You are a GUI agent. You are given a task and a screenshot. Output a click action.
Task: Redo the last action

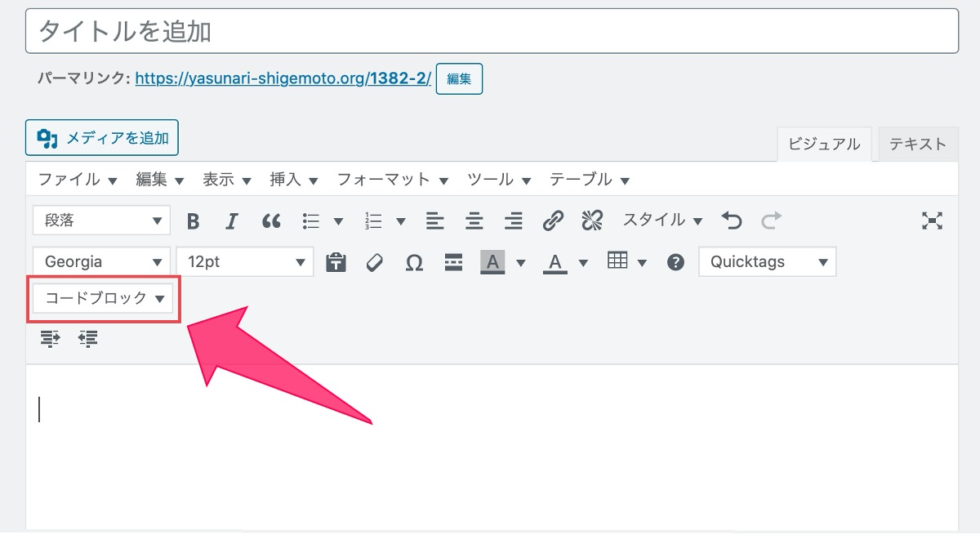coord(771,220)
